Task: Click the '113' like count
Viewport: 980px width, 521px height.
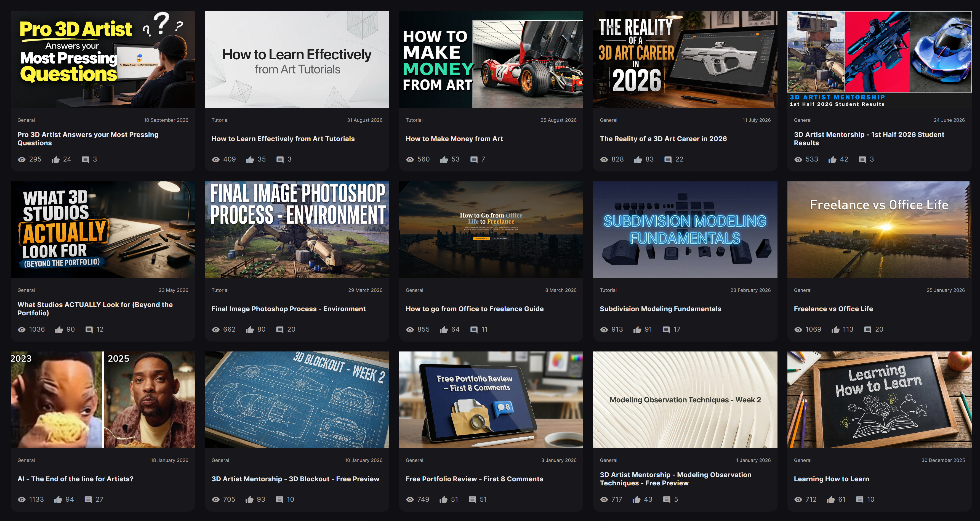Action: [x=848, y=330]
